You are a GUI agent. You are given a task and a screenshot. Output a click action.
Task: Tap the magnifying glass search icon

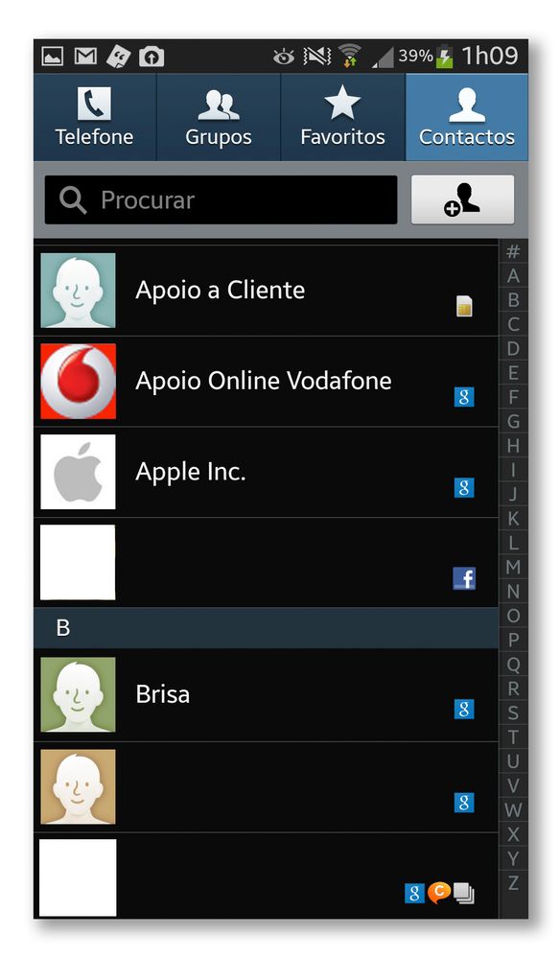click(x=73, y=200)
